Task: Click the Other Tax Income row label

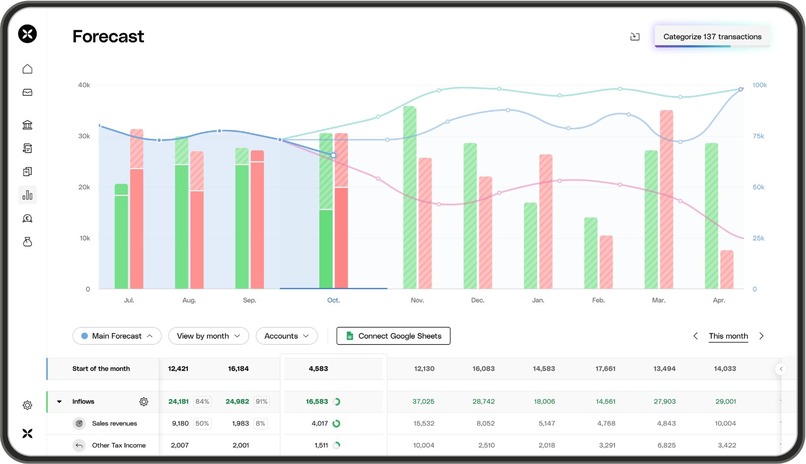Action: click(x=119, y=446)
